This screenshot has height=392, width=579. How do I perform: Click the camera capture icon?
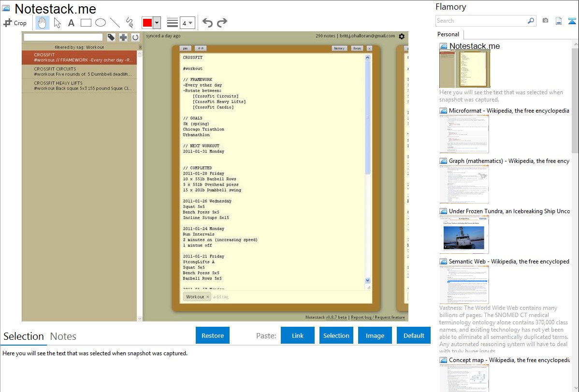tap(545, 21)
